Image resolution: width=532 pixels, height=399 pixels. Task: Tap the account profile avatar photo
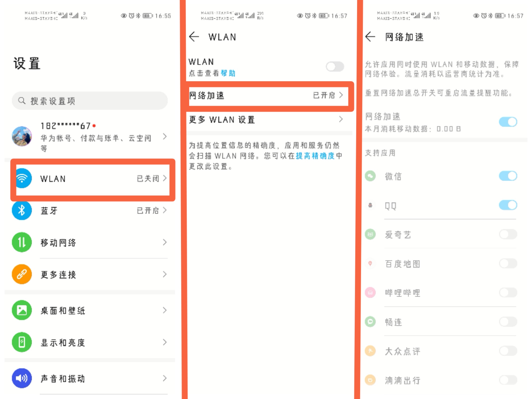pyautogui.click(x=22, y=136)
